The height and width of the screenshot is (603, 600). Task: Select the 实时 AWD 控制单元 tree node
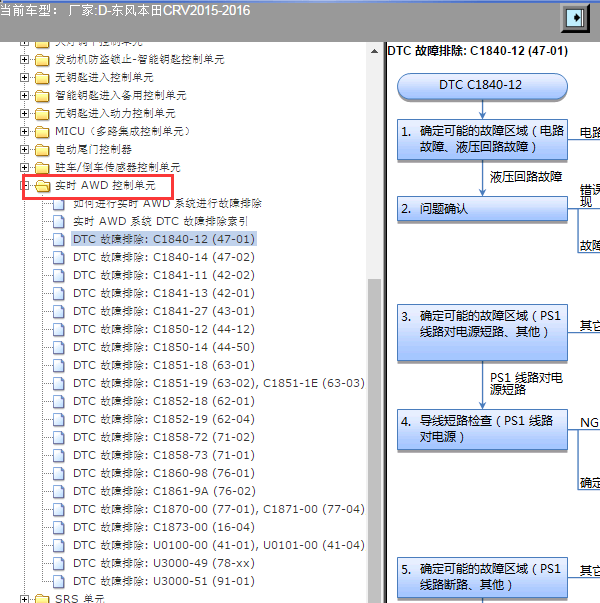[x=105, y=185]
